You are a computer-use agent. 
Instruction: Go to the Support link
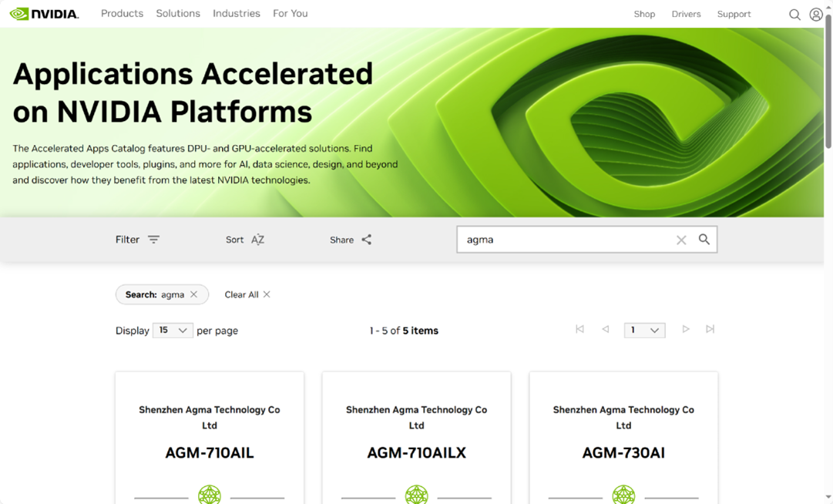click(734, 15)
